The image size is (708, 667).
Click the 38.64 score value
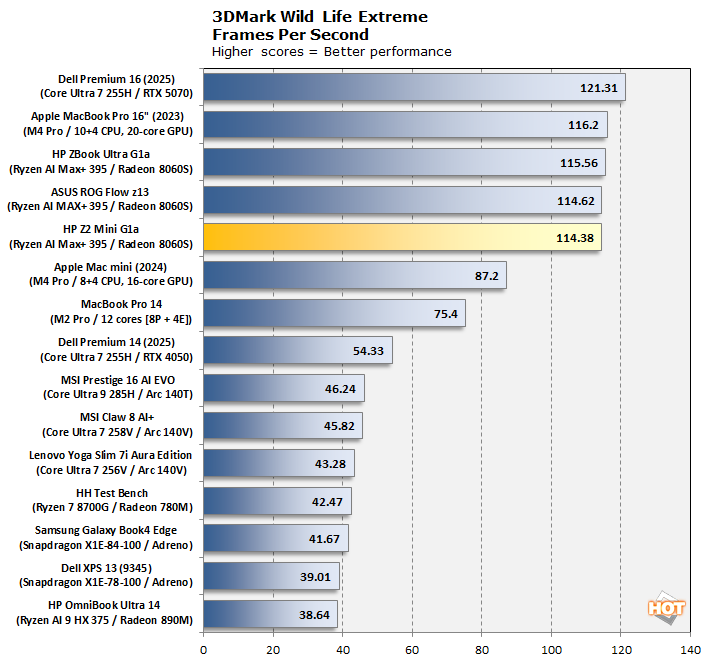coord(314,615)
